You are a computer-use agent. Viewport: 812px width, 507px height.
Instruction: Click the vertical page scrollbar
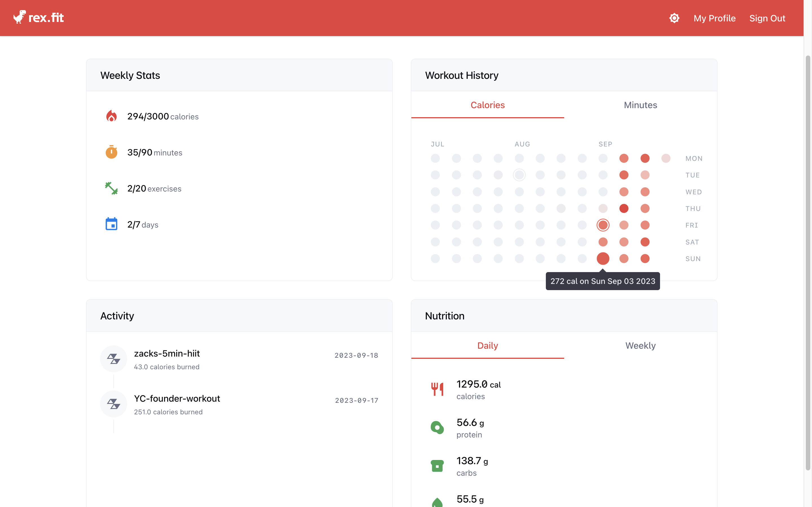(x=808, y=262)
